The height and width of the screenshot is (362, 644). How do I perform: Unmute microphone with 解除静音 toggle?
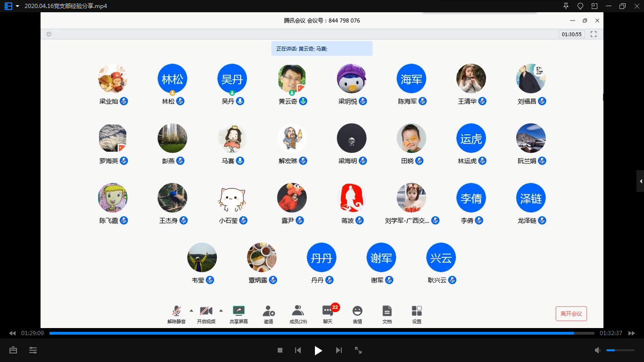point(176,311)
